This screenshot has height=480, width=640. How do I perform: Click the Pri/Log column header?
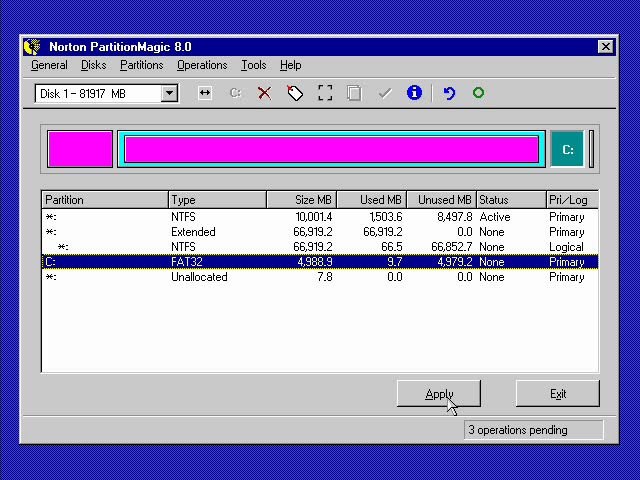572,200
